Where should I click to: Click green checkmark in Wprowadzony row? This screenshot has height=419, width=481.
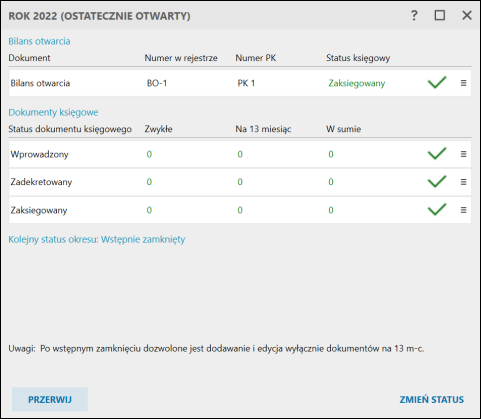click(437, 153)
